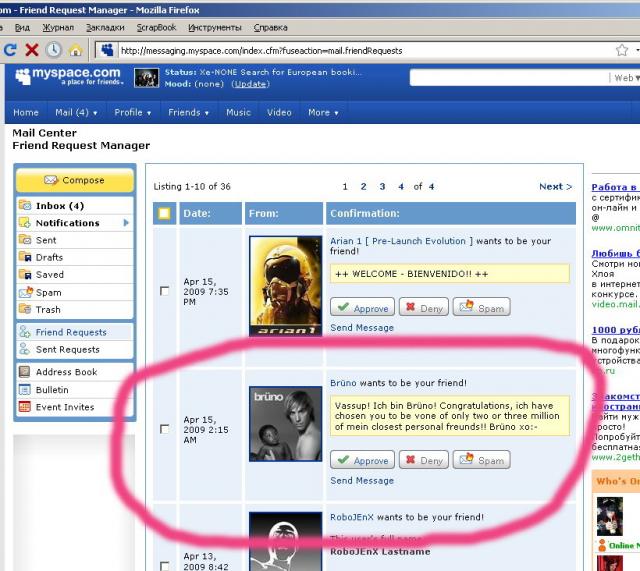
Task: Open the Brüno profile name link
Action: 343,383
